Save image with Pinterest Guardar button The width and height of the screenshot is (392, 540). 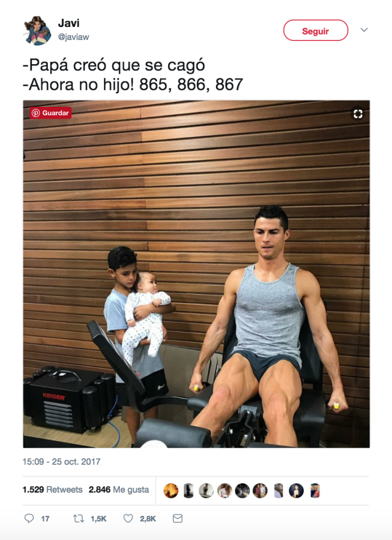[x=51, y=113]
